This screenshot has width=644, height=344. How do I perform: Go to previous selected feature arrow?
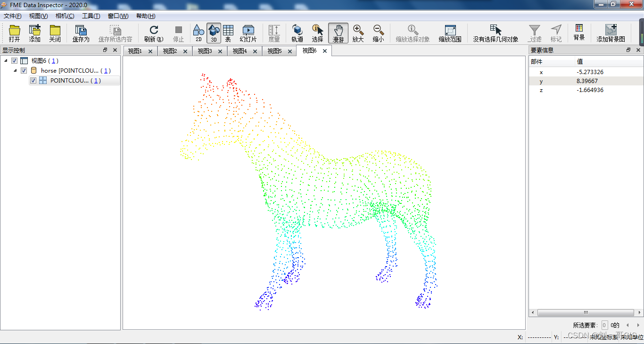627,325
